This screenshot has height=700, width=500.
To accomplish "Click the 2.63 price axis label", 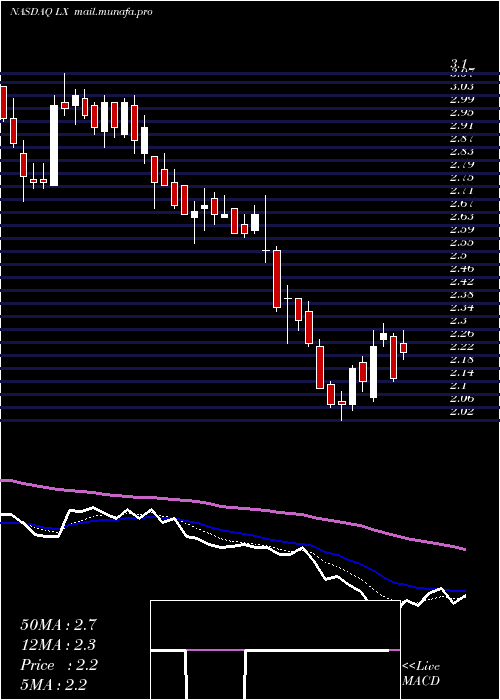I will point(462,217).
